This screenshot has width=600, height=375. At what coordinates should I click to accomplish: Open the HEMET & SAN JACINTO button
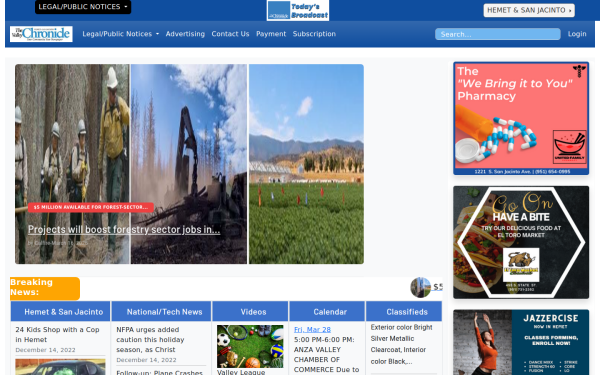[529, 10]
